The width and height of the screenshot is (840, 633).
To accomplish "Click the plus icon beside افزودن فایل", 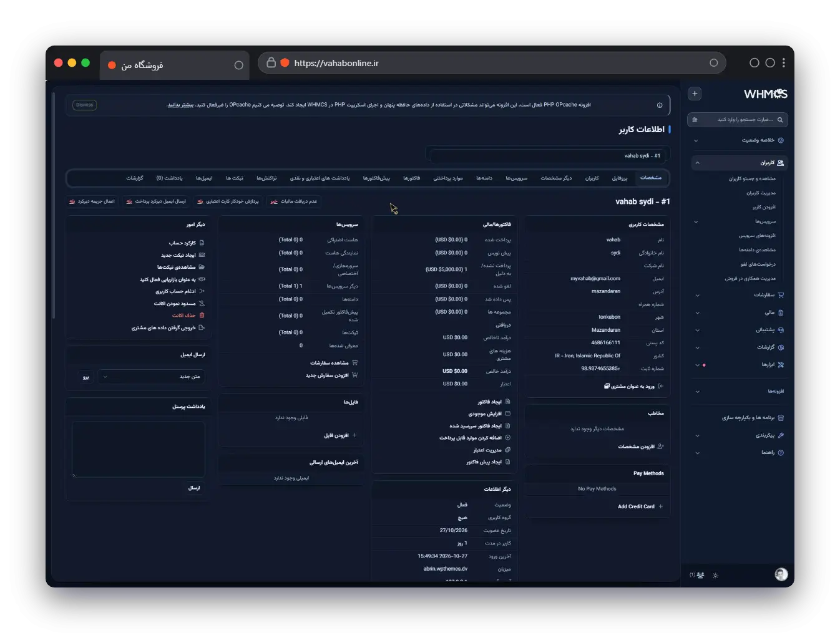I will click(x=355, y=435).
